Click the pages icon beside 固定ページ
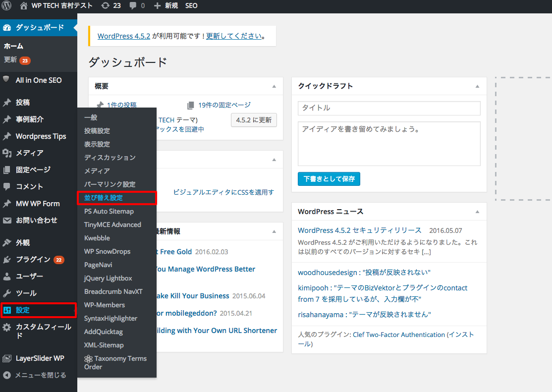 coord(6,170)
